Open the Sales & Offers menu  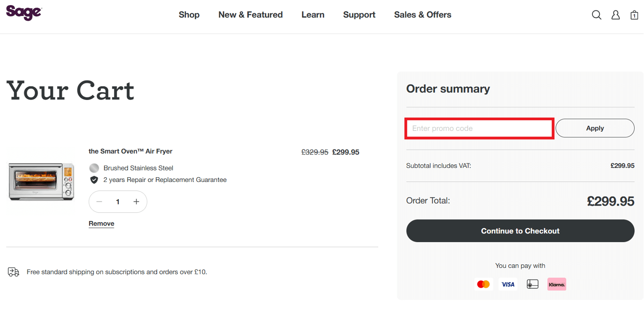pos(422,15)
